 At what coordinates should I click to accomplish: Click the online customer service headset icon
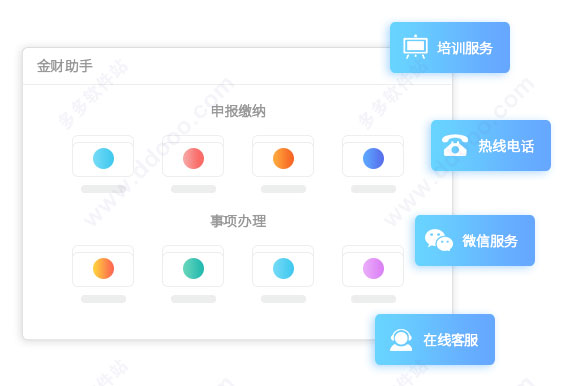pyautogui.click(x=401, y=340)
